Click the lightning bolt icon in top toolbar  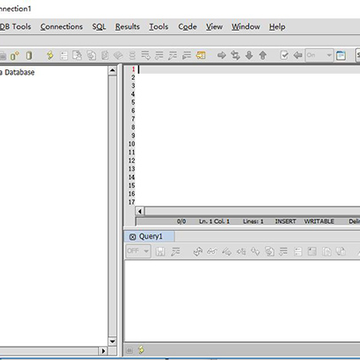click(x=50, y=55)
